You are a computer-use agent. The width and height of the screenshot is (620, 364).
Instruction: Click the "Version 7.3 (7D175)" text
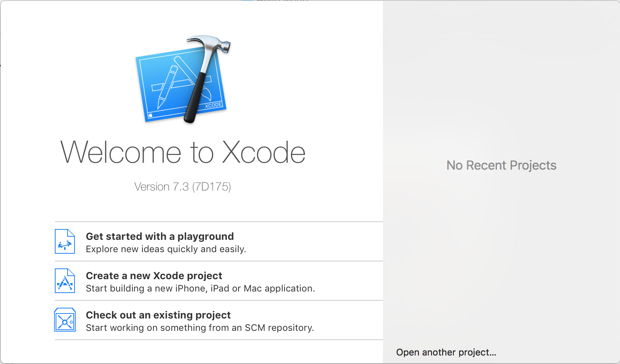point(183,187)
